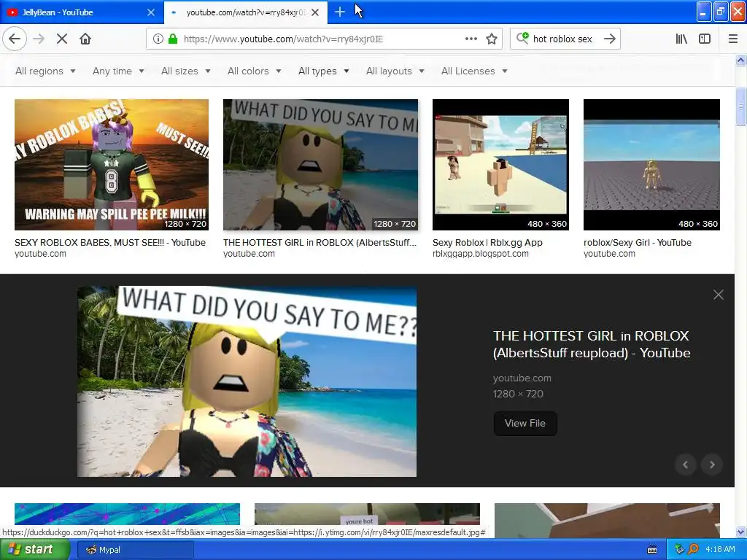Open a new tab with plus button
The width and height of the screenshot is (747, 560).
(340, 12)
